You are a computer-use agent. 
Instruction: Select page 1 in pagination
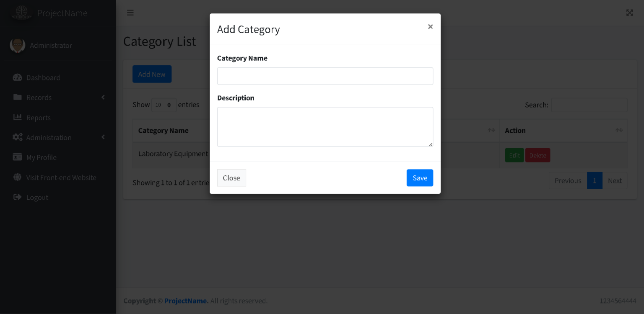(595, 180)
